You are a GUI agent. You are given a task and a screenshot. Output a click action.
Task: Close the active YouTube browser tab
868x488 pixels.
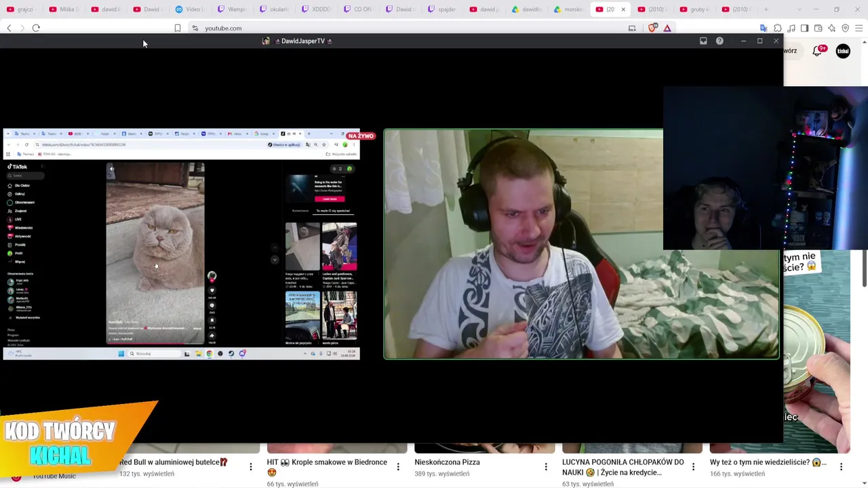[x=623, y=9]
